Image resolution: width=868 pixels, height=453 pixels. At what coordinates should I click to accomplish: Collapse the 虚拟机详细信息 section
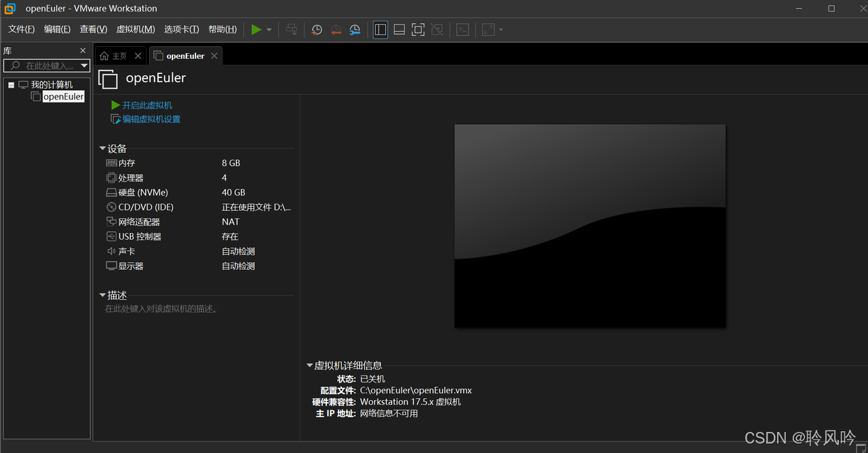[x=310, y=366]
